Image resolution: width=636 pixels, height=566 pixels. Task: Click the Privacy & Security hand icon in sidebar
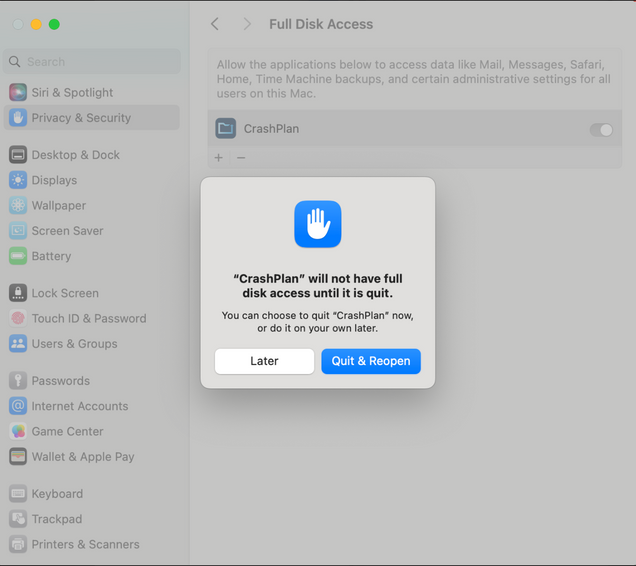(18, 118)
